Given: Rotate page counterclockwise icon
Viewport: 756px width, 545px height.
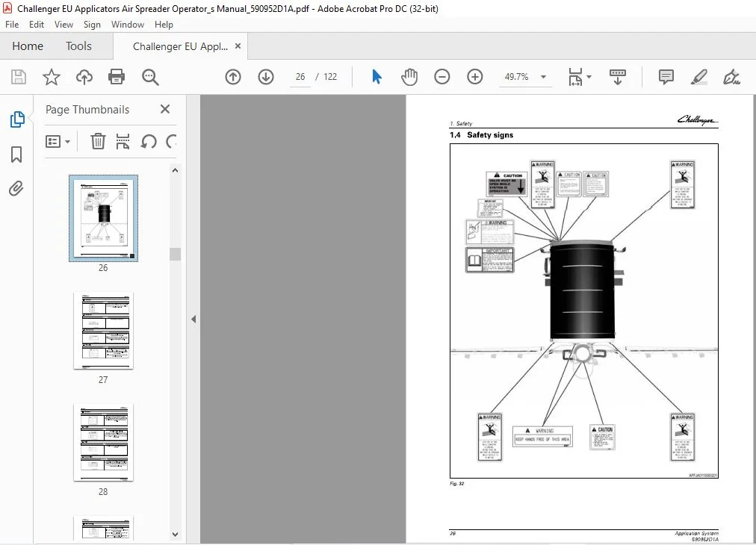Looking at the screenshot, I should [x=149, y=141].
